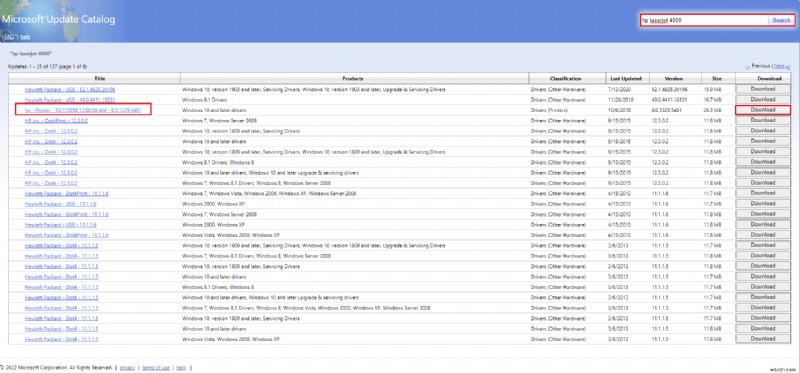
Task: Download Dot4Print 15.1.1.6 for Windows Vista, 2000, XP
Action: [x=763, y=235]
